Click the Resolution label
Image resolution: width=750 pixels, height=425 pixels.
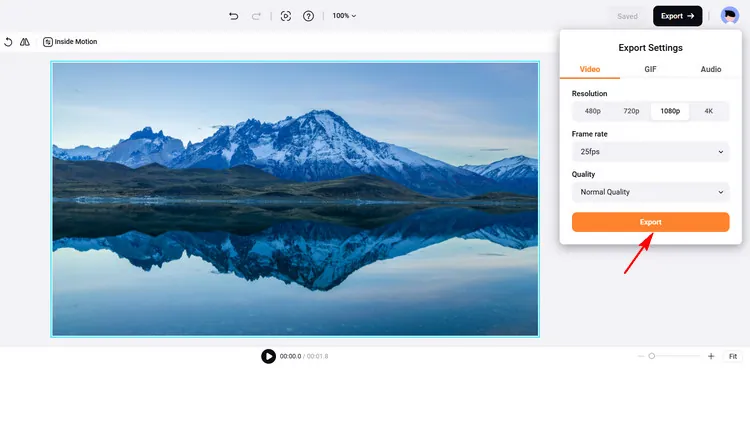pyautogui.click(x=589, y=94)
